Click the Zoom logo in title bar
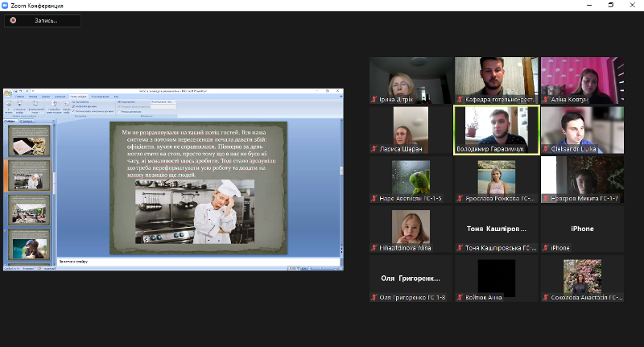The width and height of the screenshot is (644, 347). [x=6, y=5]
